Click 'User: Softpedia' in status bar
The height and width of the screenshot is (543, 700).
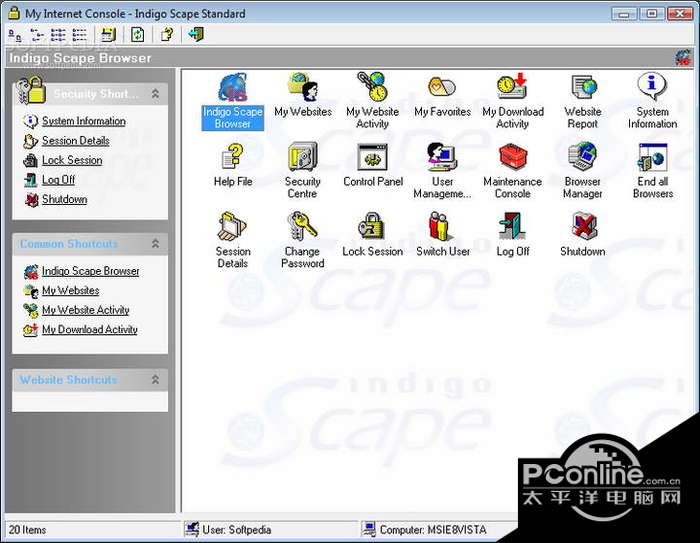tap(237, 530)
